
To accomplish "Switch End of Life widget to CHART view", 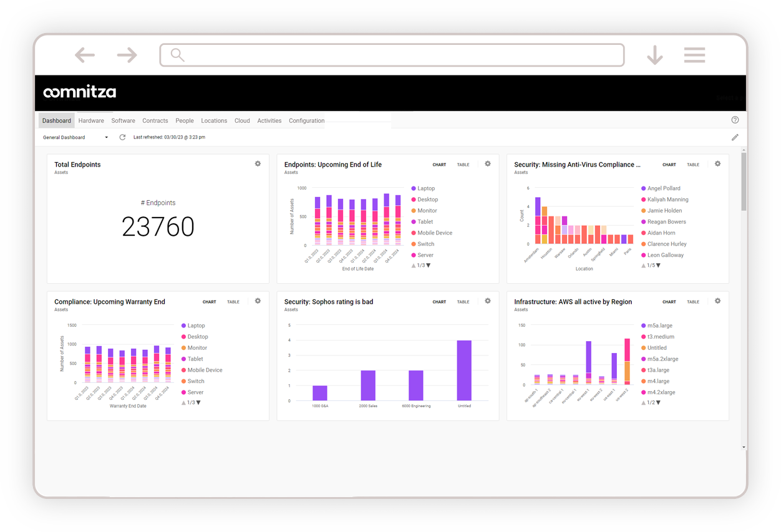I will (x=439, y=165).
